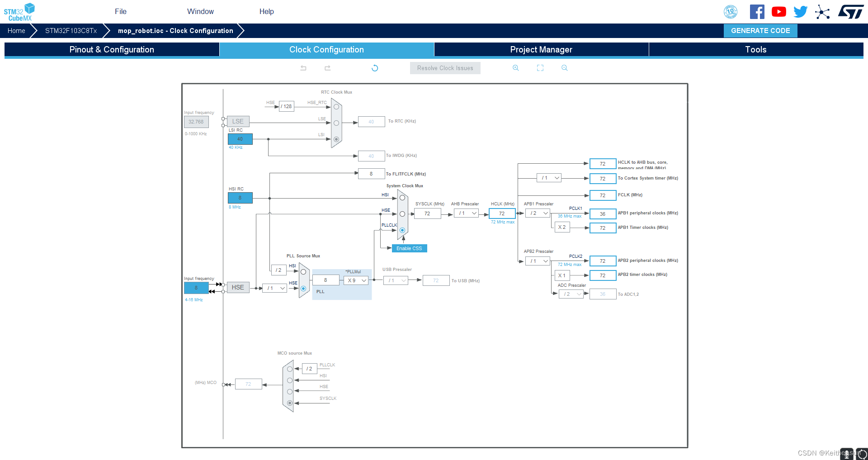Open the AHB Prescaler dropdown
Viewport: 868px width, 460px height.
[467, 213]
